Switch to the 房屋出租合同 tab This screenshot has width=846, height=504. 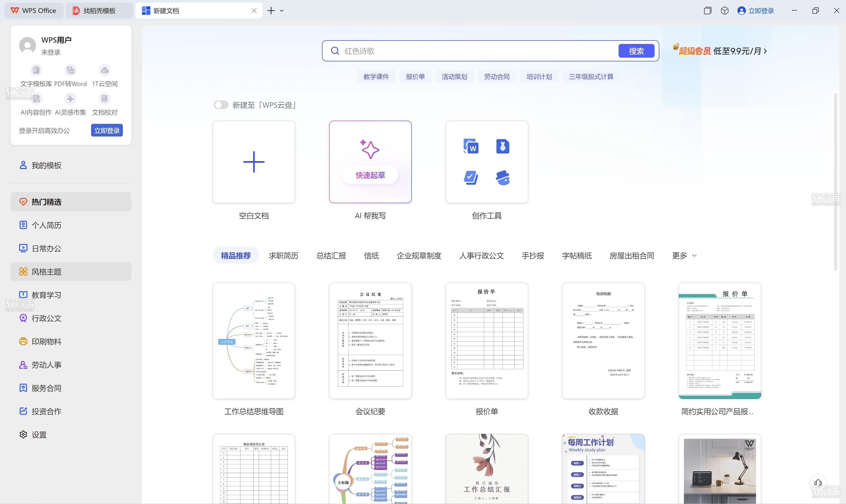[x=632, y=255]
